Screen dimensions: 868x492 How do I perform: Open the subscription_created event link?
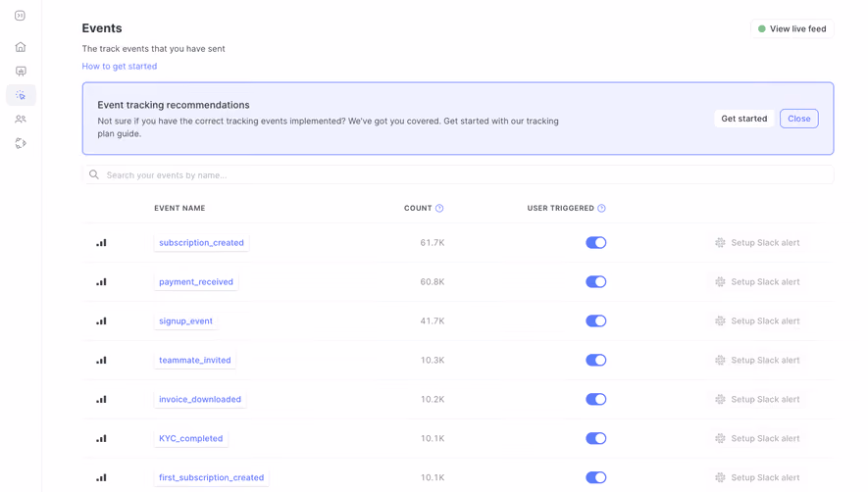(x=201, y=242)
